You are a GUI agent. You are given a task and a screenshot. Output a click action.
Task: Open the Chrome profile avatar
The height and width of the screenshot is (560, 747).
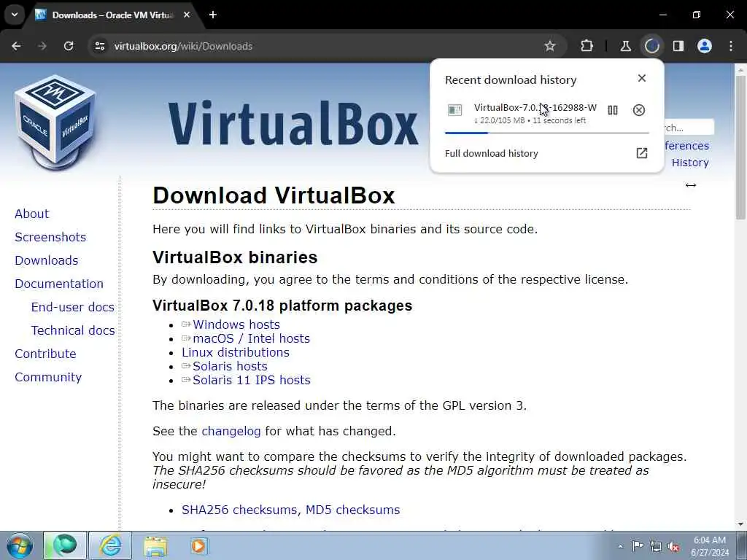[705, 46]
